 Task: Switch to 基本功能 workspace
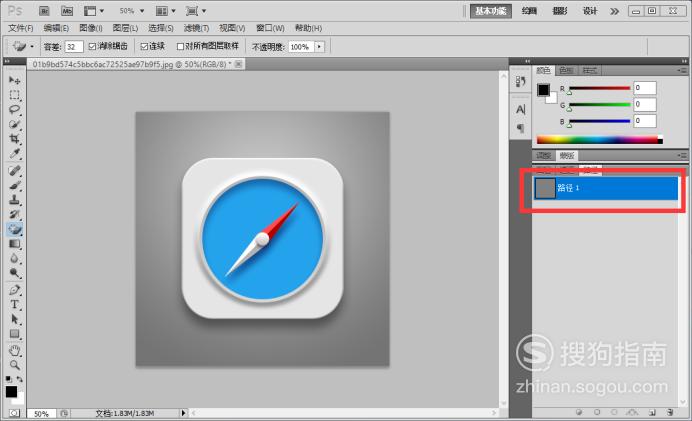[x=491, y=11]
